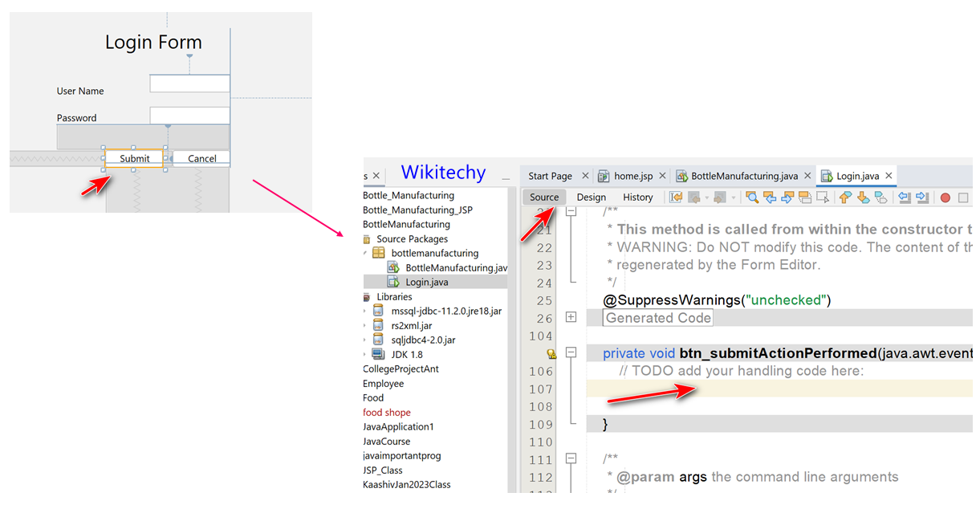Click the Shift Line Left icon
The width and height of the screenshot is (980, 509).
click(904, 197)
